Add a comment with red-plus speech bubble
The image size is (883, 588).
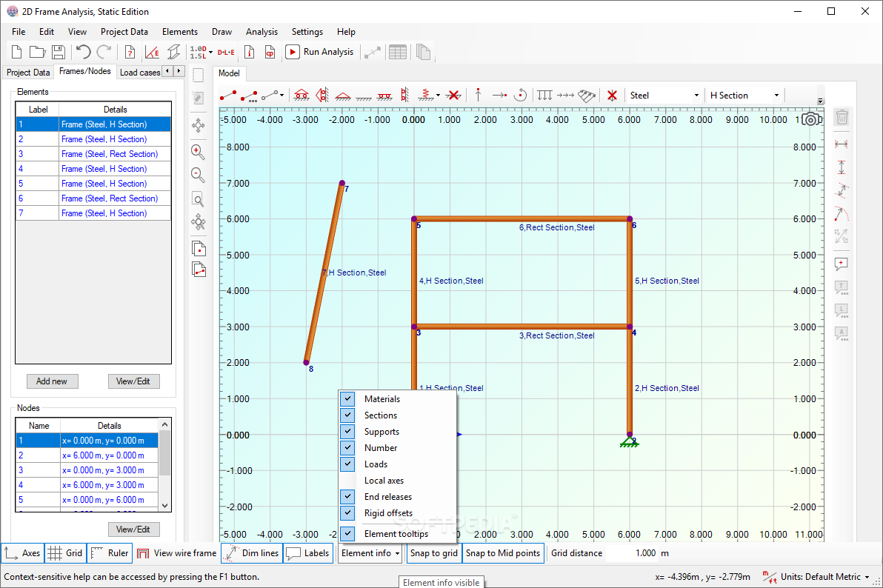tap(842, 264)
